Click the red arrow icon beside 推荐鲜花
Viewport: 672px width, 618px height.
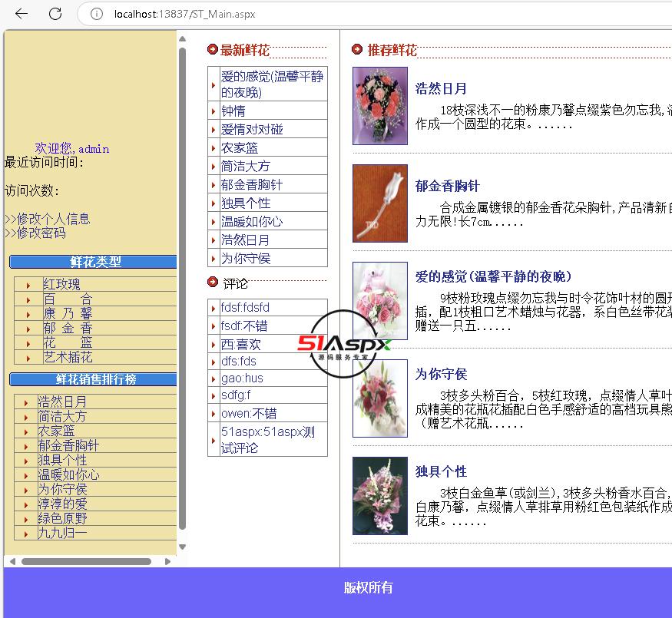[x=357, y=50]
